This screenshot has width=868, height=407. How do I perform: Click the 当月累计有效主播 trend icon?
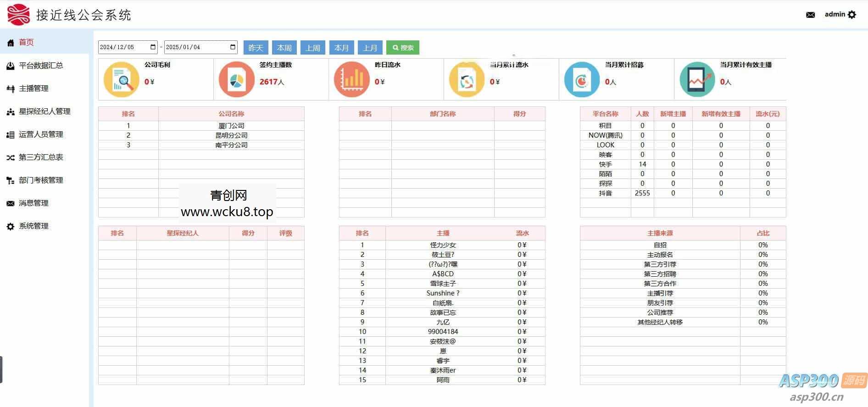pos(697,80)
